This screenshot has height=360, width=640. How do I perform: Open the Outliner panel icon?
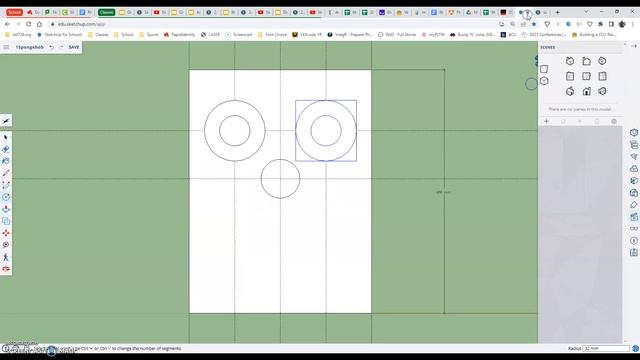633,145
